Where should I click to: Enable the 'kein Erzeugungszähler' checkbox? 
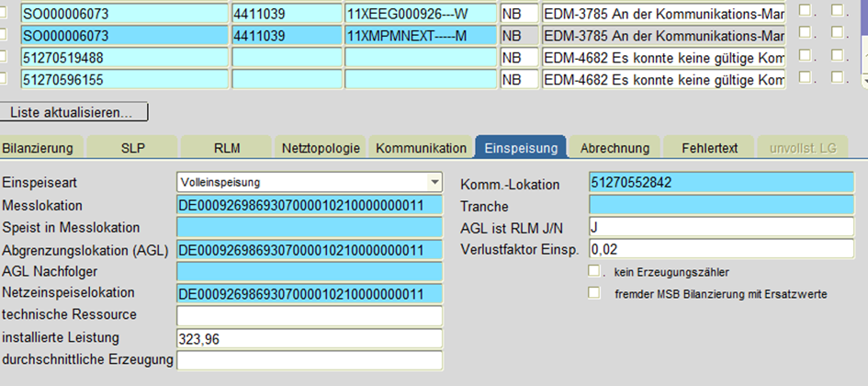[x=594, y=271]
